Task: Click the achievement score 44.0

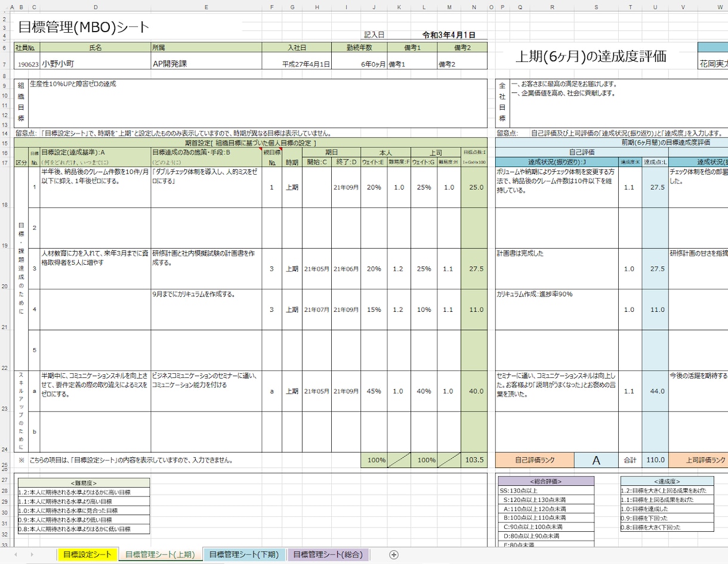Action: [655, 391]
